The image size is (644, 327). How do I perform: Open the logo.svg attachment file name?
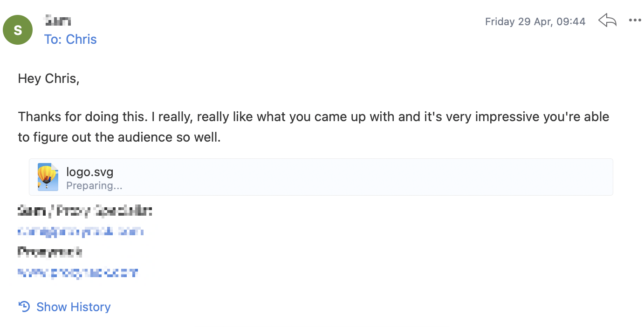tap(90, 172)
